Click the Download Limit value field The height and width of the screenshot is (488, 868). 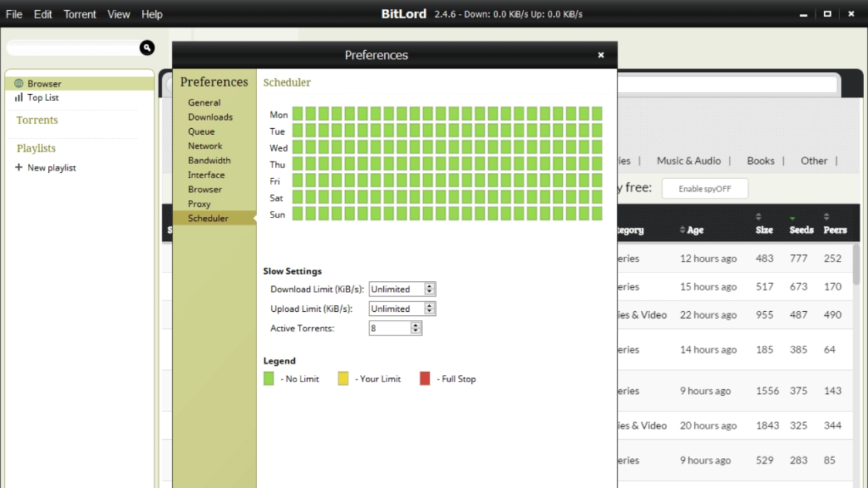click(x=397, y=289)
